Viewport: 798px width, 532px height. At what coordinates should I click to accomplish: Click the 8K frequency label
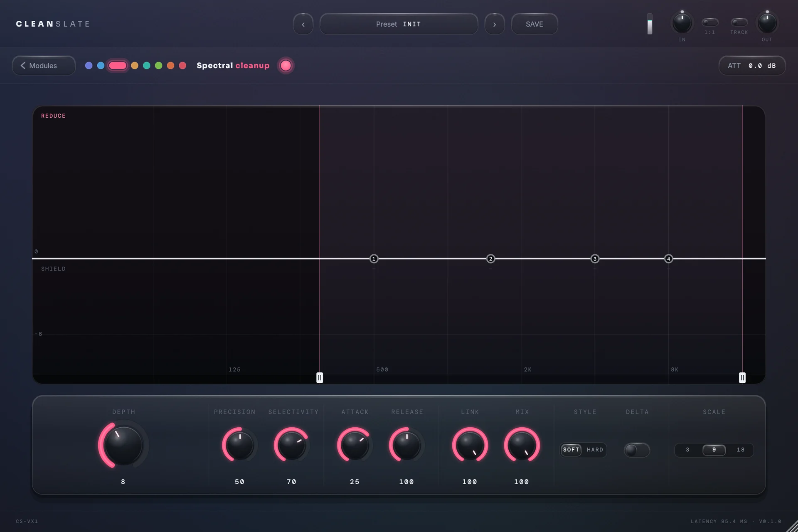pyautogui.click(x=675, y=369)
